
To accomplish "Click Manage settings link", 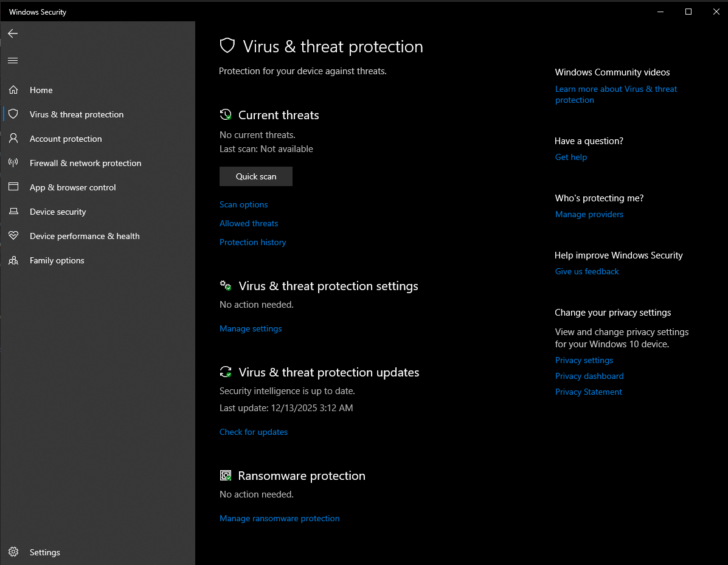I will (x=251, y=328).
